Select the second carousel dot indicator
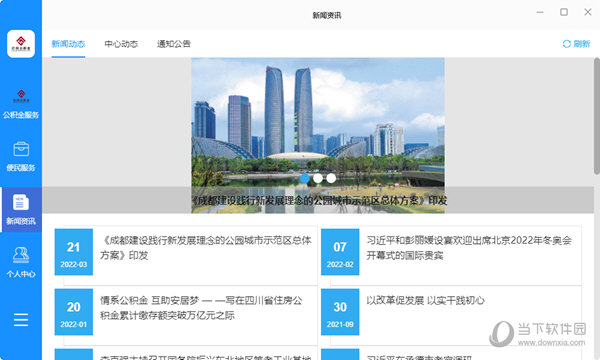600x360 pixels. coord(318,178)
